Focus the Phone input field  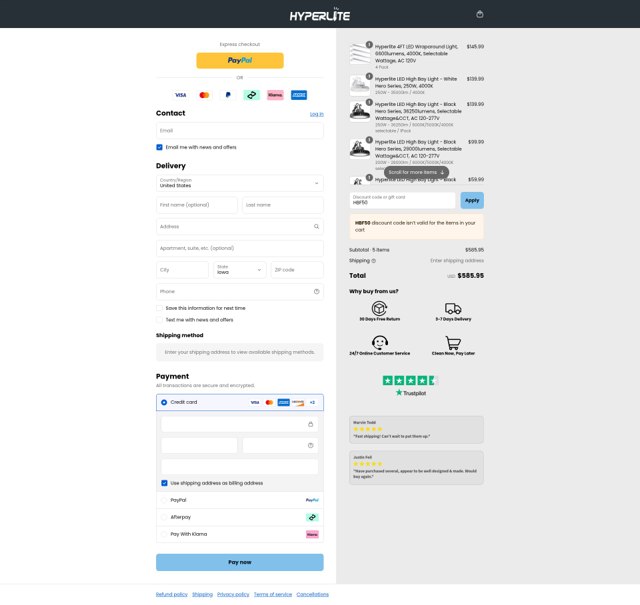(240, 291)
